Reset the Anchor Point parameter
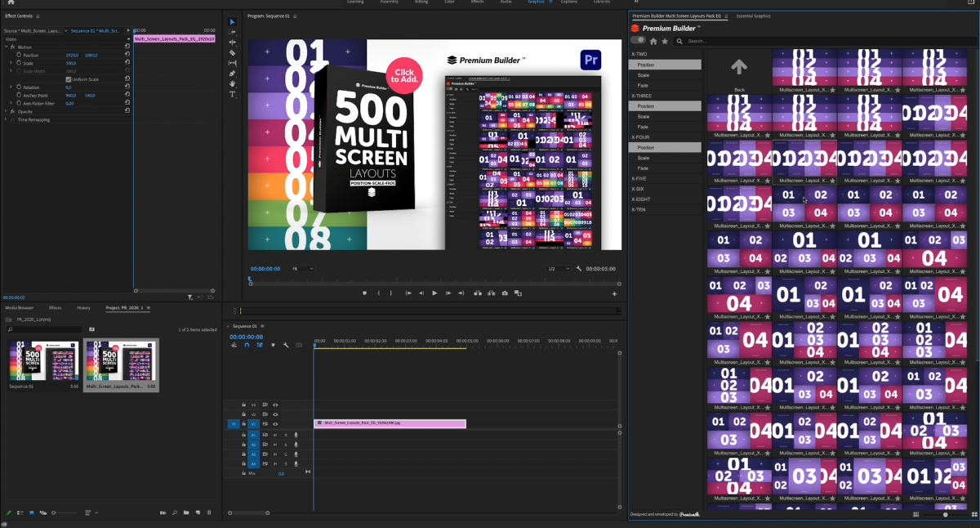Viewport: 980px width, 528px height. point(127,96)
